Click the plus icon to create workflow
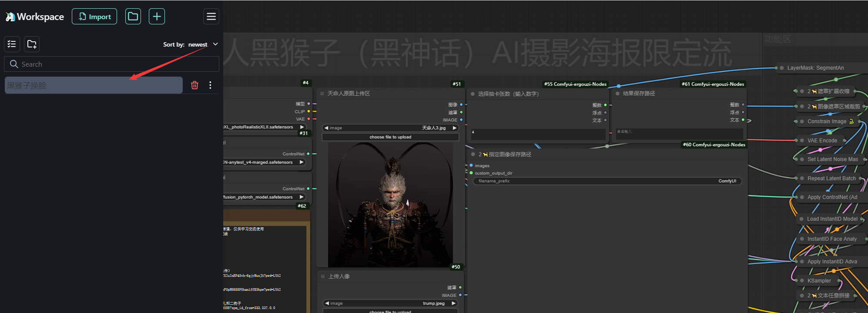Image resolution: width=868 pixels, height=313 pixels. point(157,17)
